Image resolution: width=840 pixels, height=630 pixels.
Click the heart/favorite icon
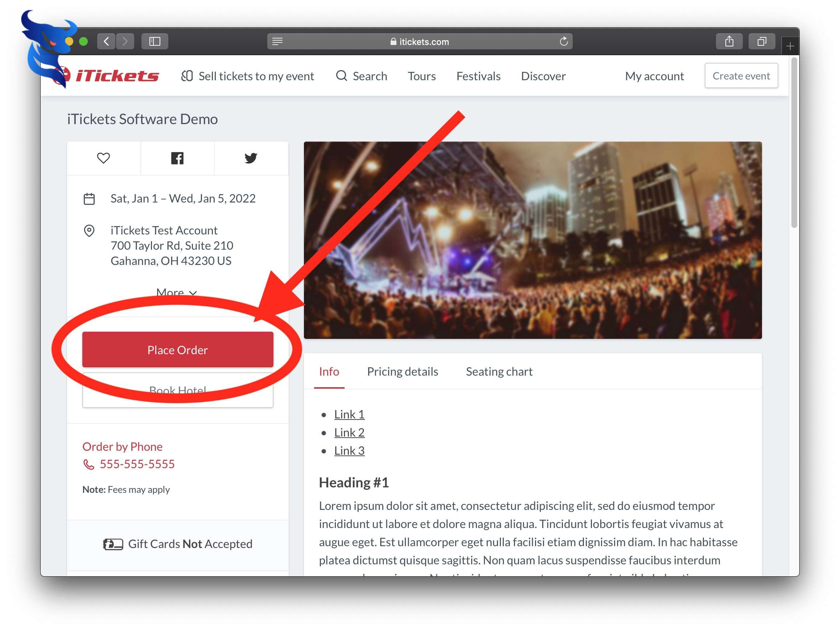tap(103, 157)
